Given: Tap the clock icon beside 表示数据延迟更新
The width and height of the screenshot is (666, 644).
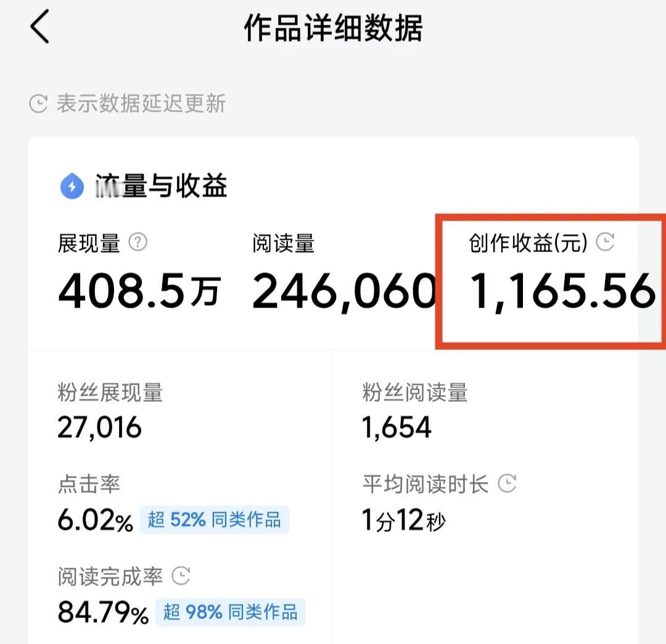Looking at the screenshot, I should click(38, 104).
